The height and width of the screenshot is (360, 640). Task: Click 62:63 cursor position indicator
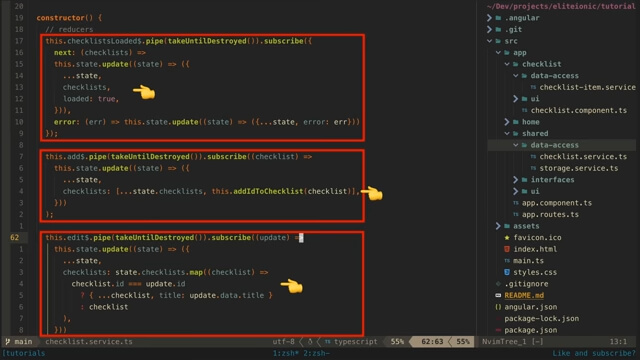click(432, 342)
